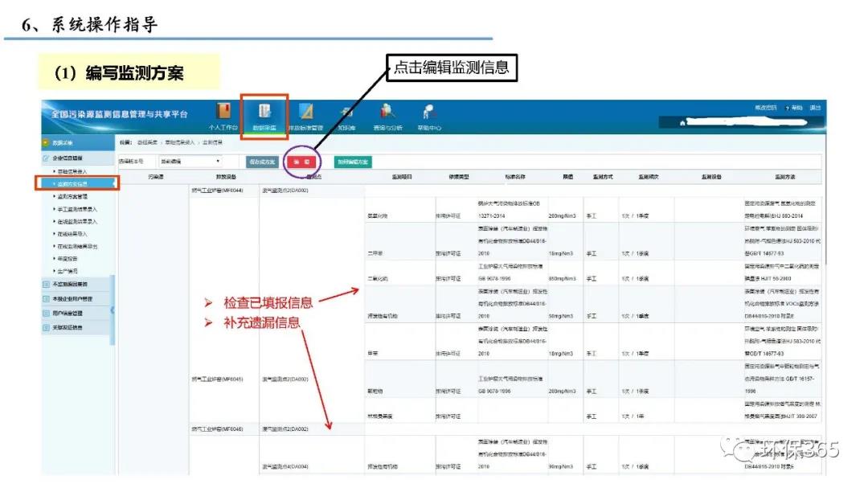Open 排放标准管理 ruler icon

[305, 113]
